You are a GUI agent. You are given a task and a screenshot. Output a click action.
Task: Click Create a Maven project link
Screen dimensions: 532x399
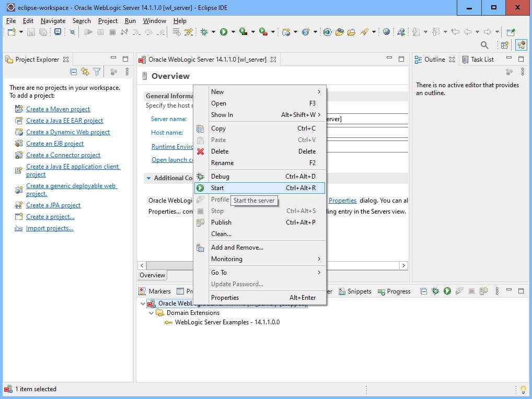click(x=58, y=109)
